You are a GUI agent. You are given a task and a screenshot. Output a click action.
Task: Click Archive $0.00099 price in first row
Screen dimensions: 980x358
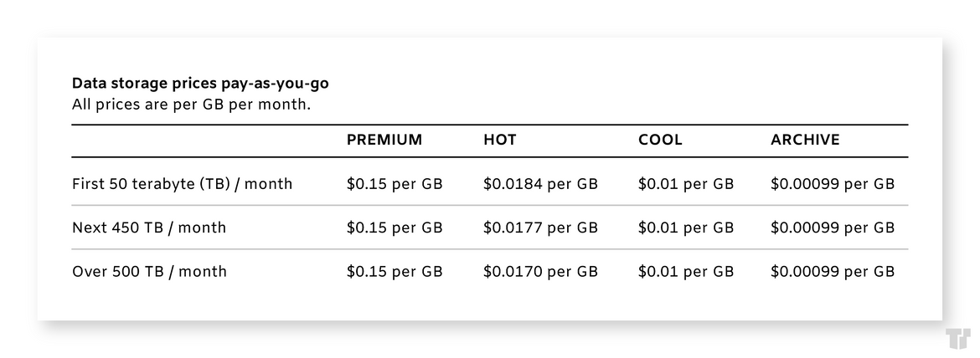pyautogui.click(x=833, y=184)
